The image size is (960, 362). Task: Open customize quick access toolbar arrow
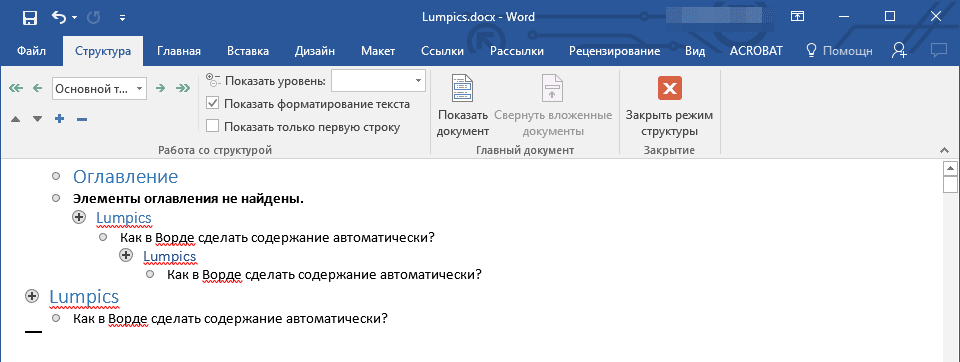point(122,18)
